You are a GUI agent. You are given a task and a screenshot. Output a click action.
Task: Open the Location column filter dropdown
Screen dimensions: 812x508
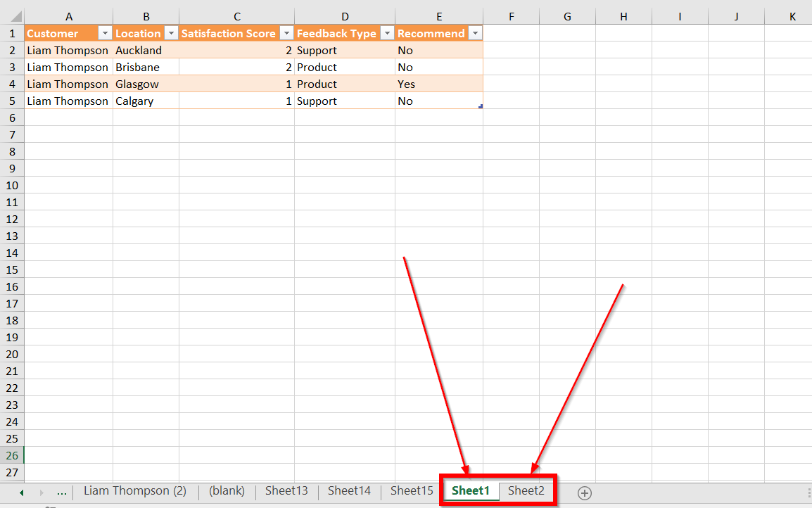point(171,33)
